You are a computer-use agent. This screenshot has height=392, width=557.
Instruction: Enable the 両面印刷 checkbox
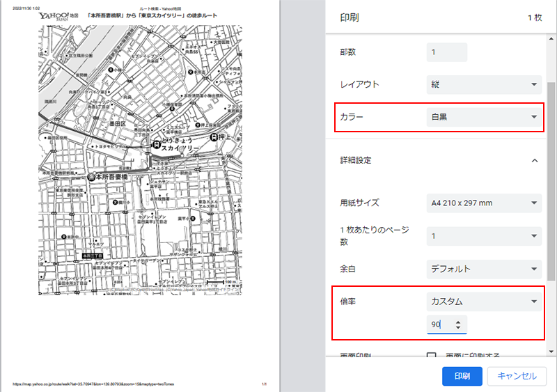click(432, 356)
